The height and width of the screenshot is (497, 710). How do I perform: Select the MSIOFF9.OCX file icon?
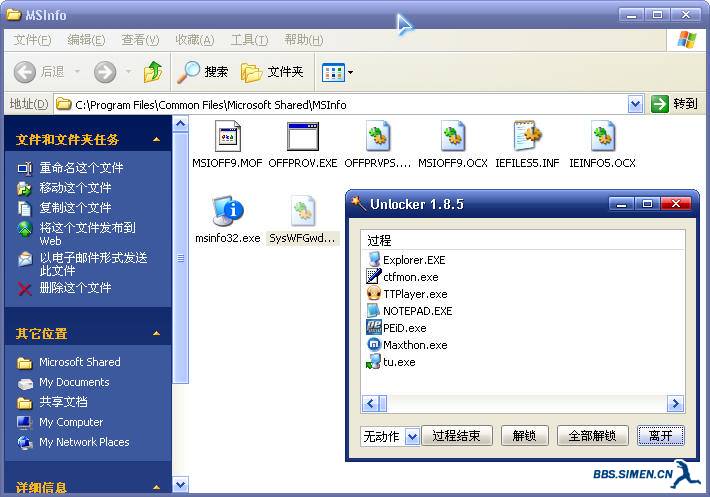[x=453, y=136]
